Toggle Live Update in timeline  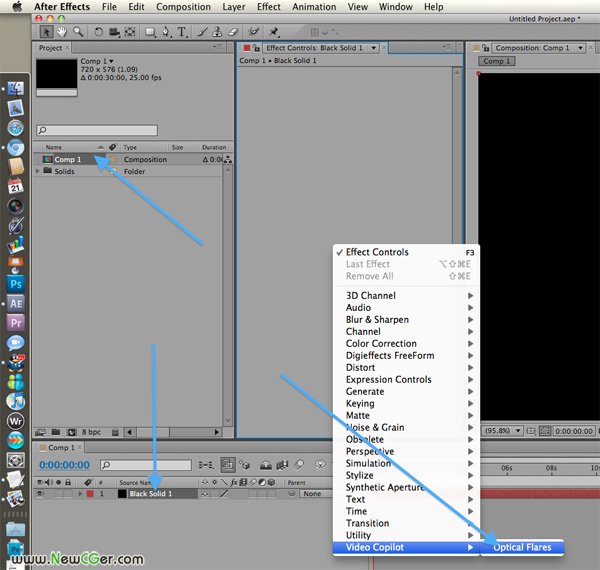(228, 465)
